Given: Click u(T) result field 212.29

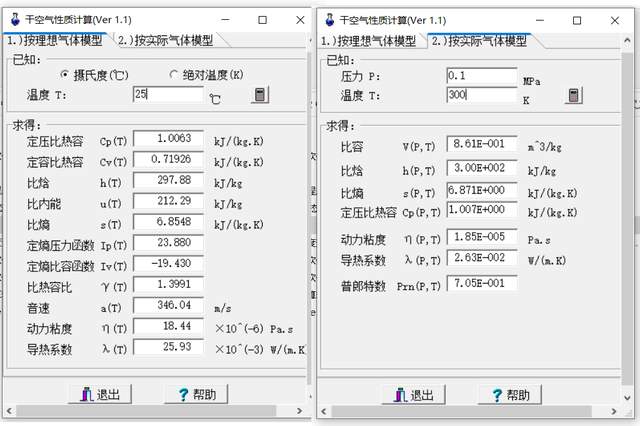Looking at the screenshot, I should tap(168, 201).
